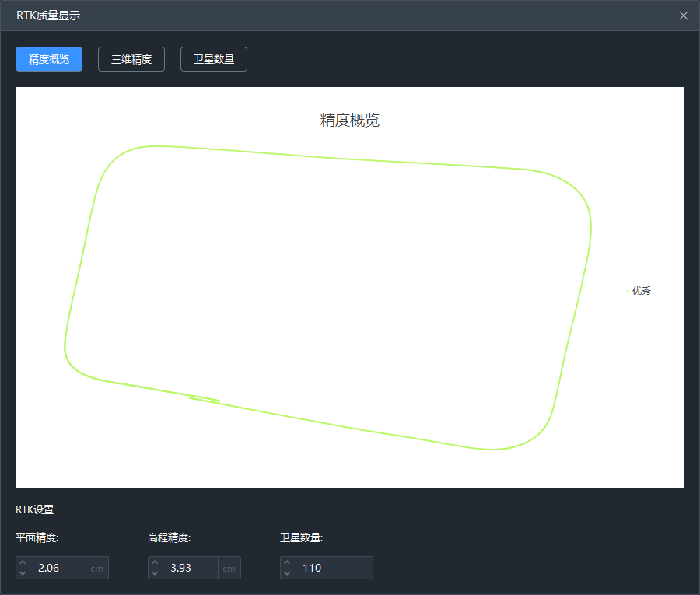
Task: Click the RTK质量显示 title bar text
Action: click(48, 16)
